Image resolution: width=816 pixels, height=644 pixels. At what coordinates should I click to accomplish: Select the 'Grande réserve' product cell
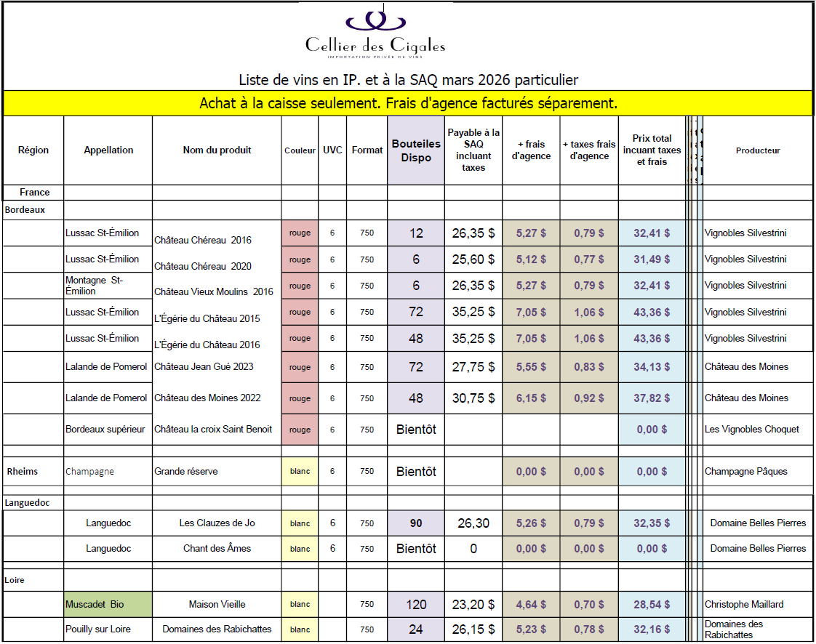coord(217,471)
